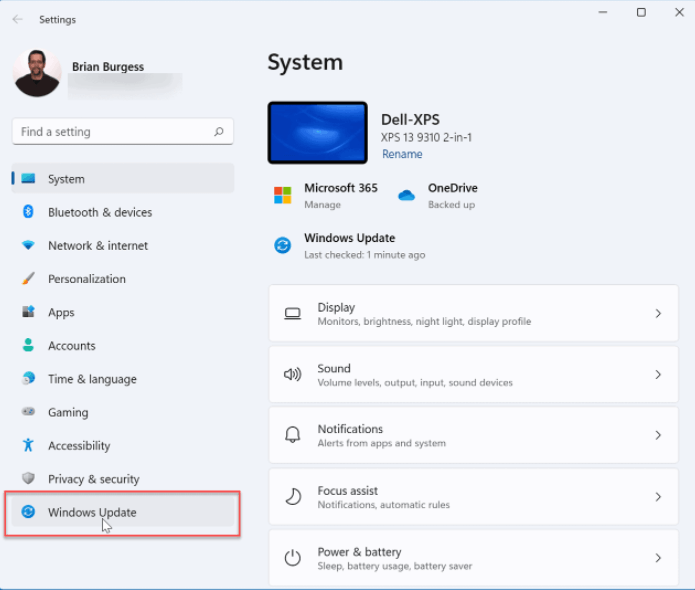Click the Network wifi icon in sidebar

[28, 245]
